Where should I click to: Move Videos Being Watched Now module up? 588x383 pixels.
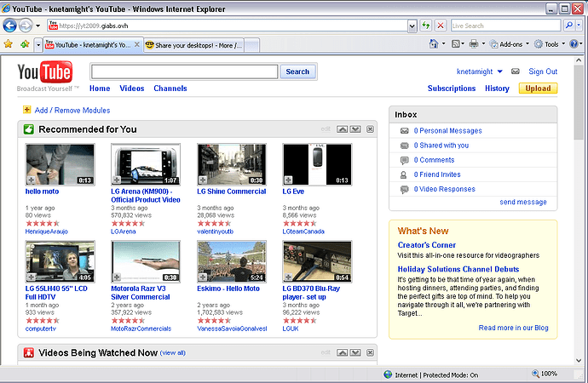pyautogui.click(x=342, y=352)
